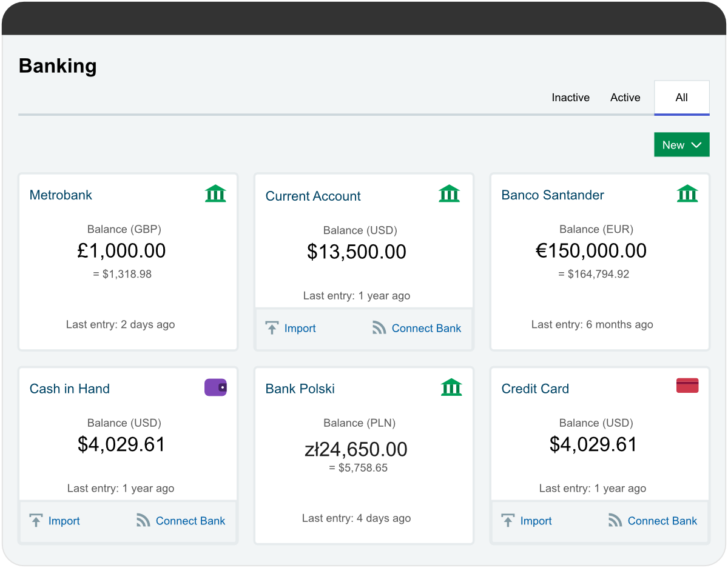Viewport: 728px width, 568px height.
Task: Click the Balance (PLN) label
Action: click(x=360, y=423)
